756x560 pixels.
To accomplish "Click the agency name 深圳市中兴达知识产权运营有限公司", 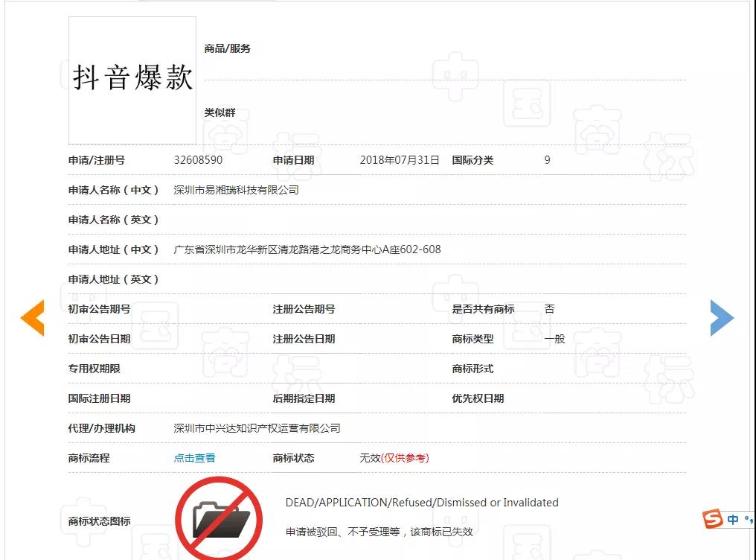I will point(257,428).
